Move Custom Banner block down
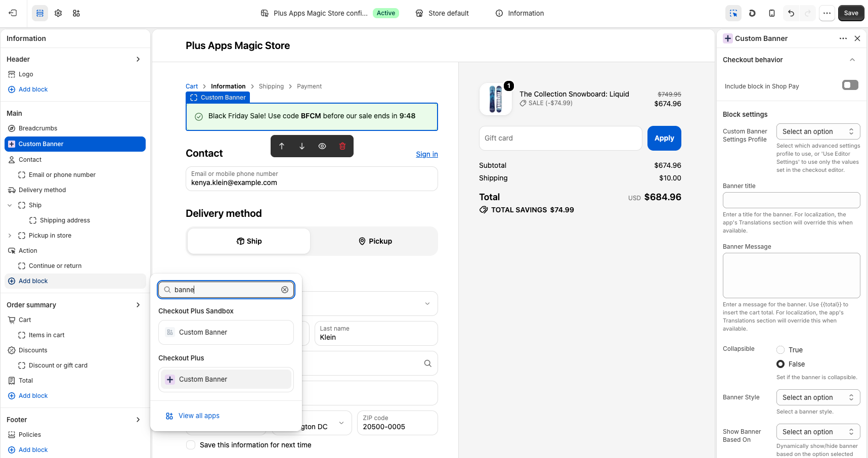 302,146
